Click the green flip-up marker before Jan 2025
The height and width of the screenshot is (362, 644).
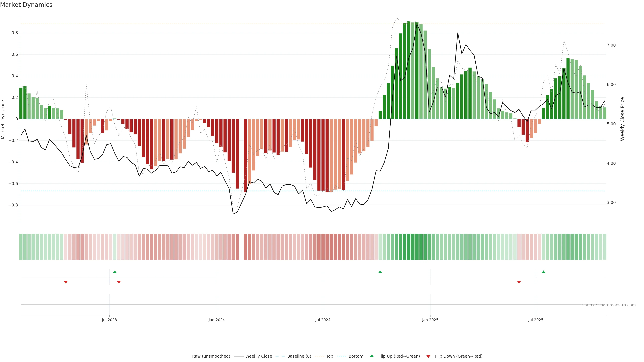tap(380, 272)
